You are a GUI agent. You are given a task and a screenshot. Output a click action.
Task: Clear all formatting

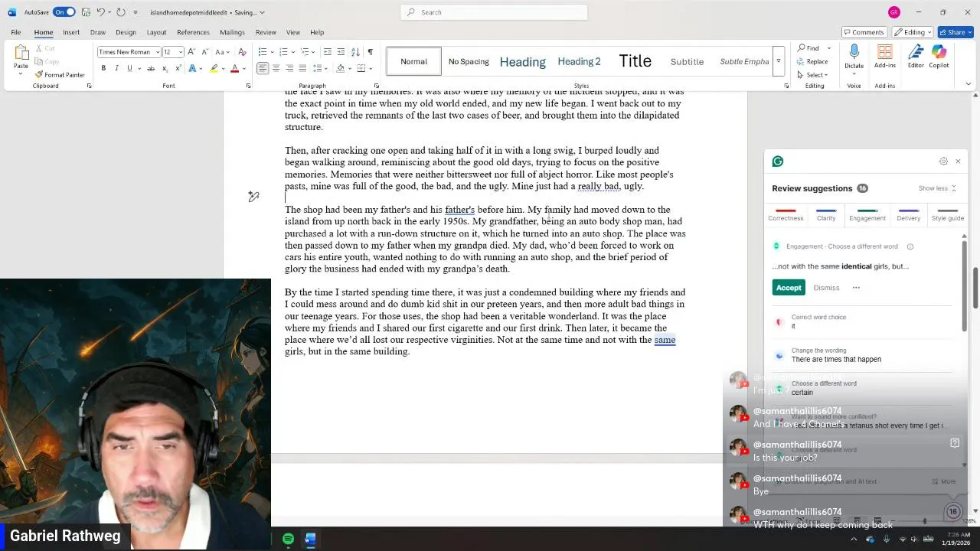click(x=242, y=52)
